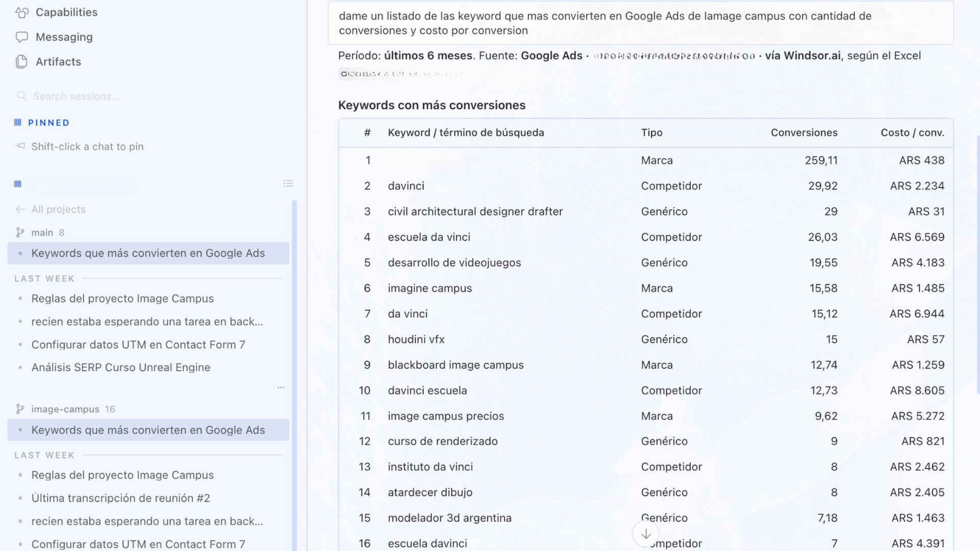This screenshot has height=551, width=980.
Task: Click 'desarrollo de videojuegos' keyword
Action: (454, 263)
